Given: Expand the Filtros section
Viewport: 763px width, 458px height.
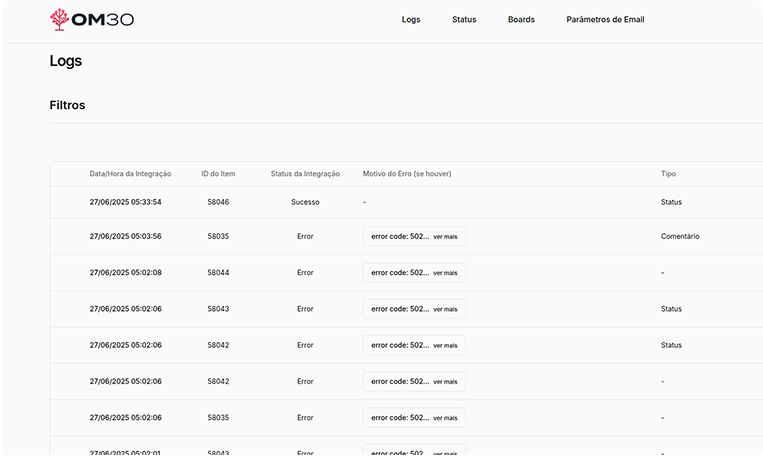Looking at the screenshot, I should pyautogui.click(x=67, y=105).
